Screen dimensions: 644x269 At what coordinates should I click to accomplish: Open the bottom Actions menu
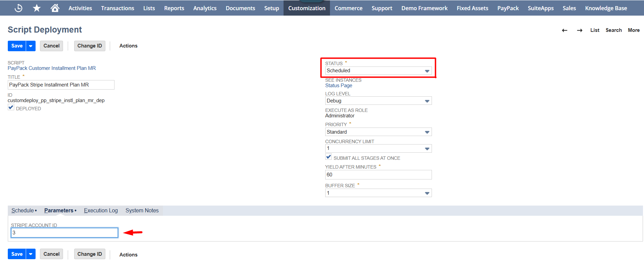point(128,255)
